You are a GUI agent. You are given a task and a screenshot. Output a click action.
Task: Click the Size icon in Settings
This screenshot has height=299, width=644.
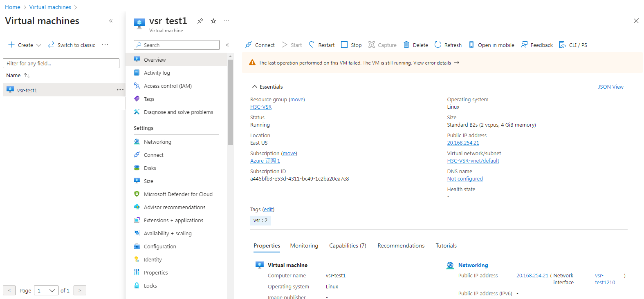tap(137, 181)
